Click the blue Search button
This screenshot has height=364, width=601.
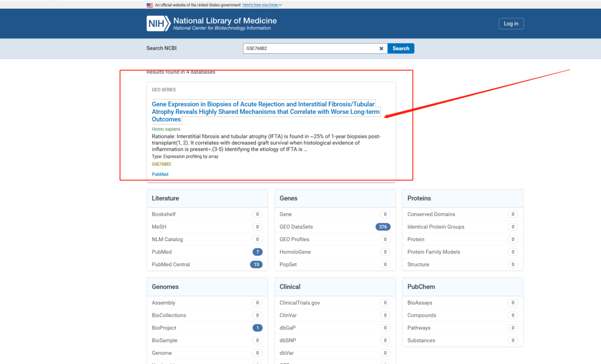[401, 48]
